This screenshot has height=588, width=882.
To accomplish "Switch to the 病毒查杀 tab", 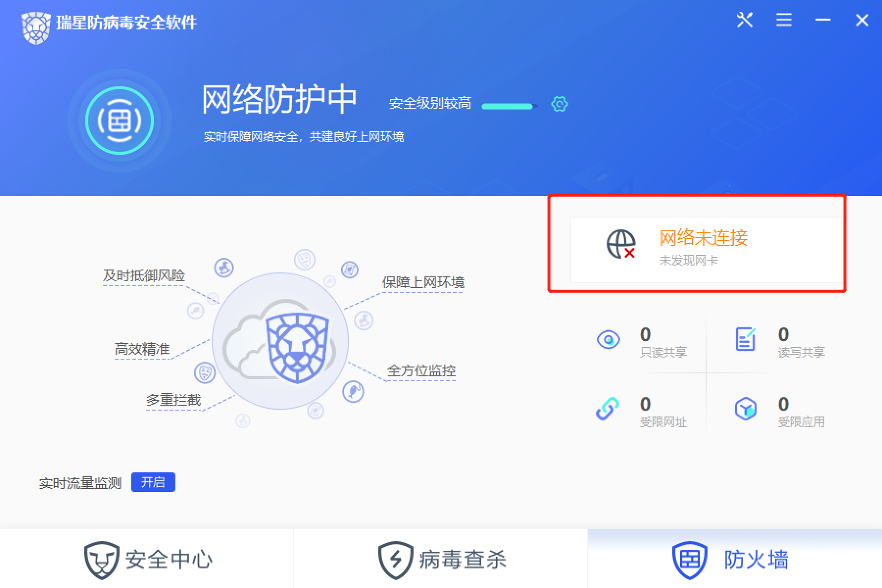I will click(x=441, y=559).
